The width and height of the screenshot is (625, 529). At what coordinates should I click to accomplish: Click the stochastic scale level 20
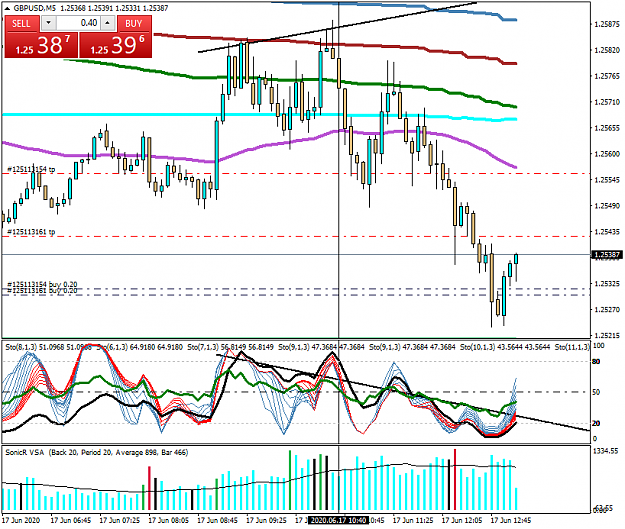pos(596,423)
